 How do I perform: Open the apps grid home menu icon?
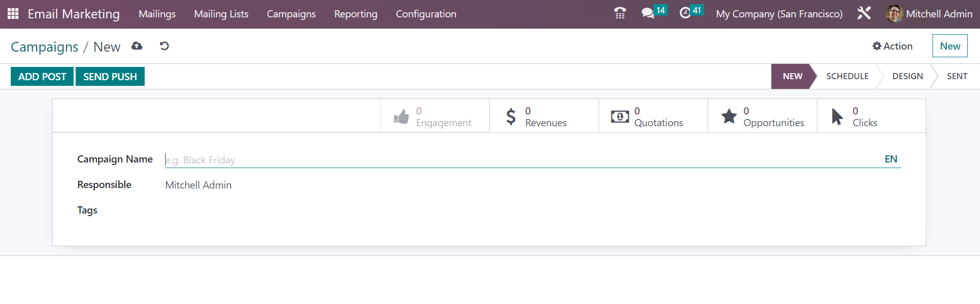pos(13,14)
